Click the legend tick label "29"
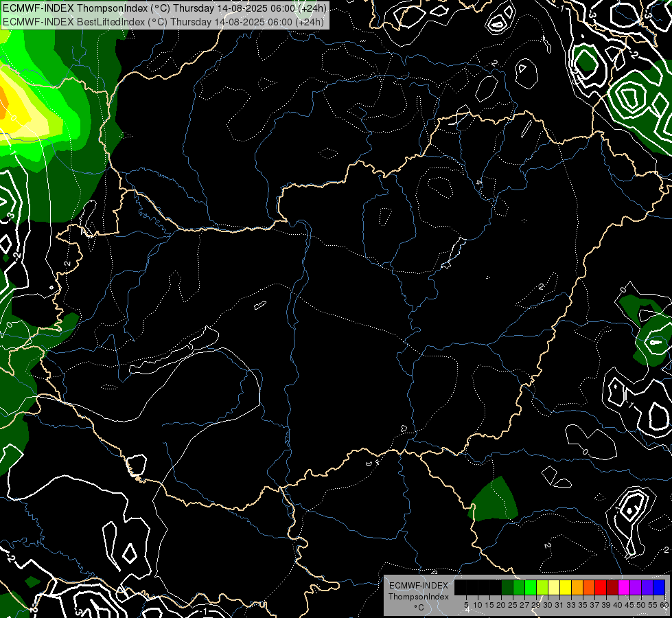The width and height of the screenshot is (672, 618). [x=537, y=605]
